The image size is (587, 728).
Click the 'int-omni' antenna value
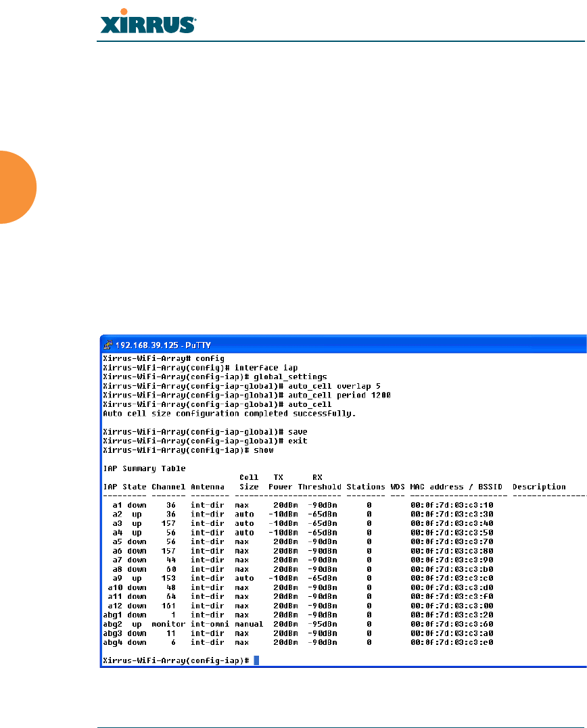[x=210, y=624]
